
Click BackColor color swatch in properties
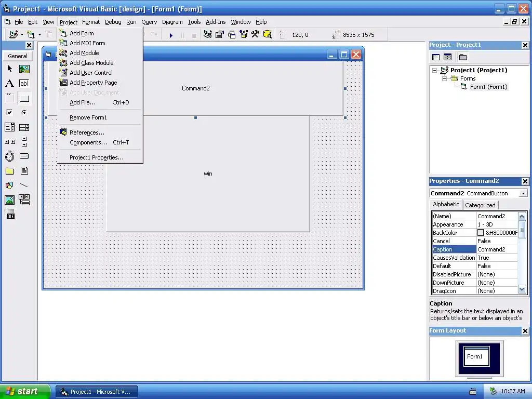tap(481, 233)
